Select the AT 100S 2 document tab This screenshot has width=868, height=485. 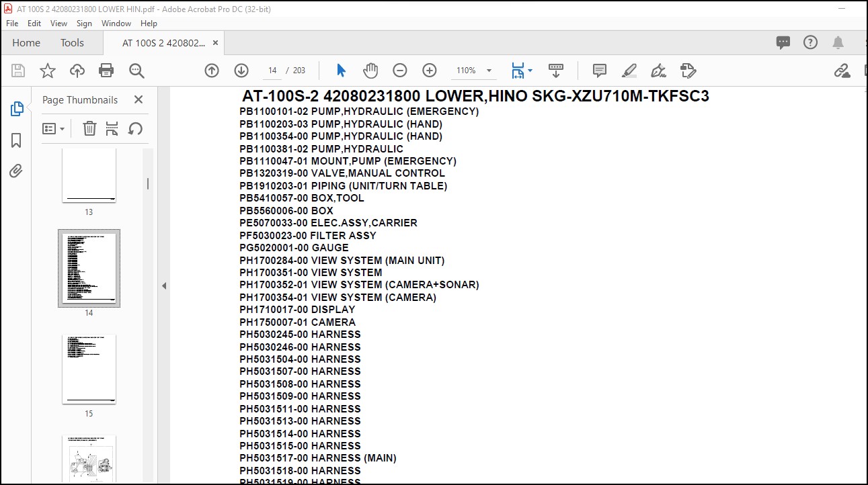click(x=163, y=42)
